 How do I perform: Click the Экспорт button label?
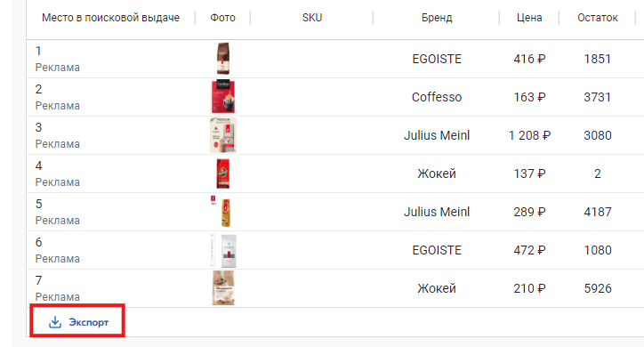coord(89,322)
